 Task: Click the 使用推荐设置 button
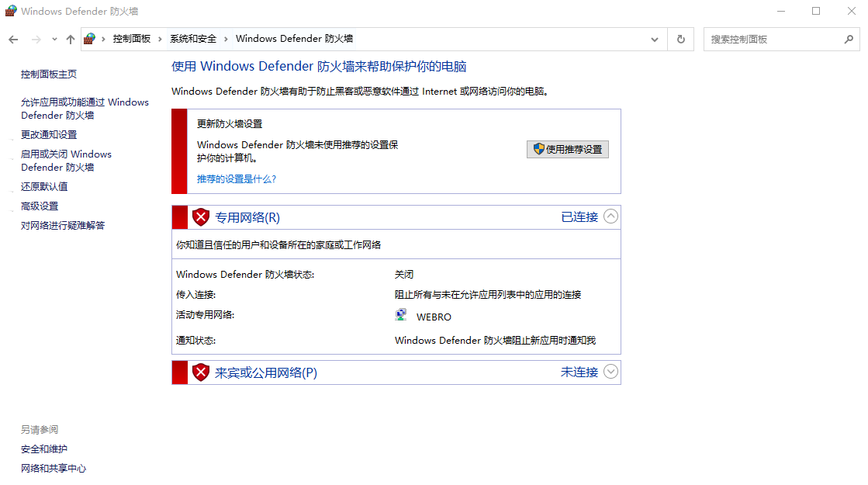pyautogui.click(x=567, y=150)
